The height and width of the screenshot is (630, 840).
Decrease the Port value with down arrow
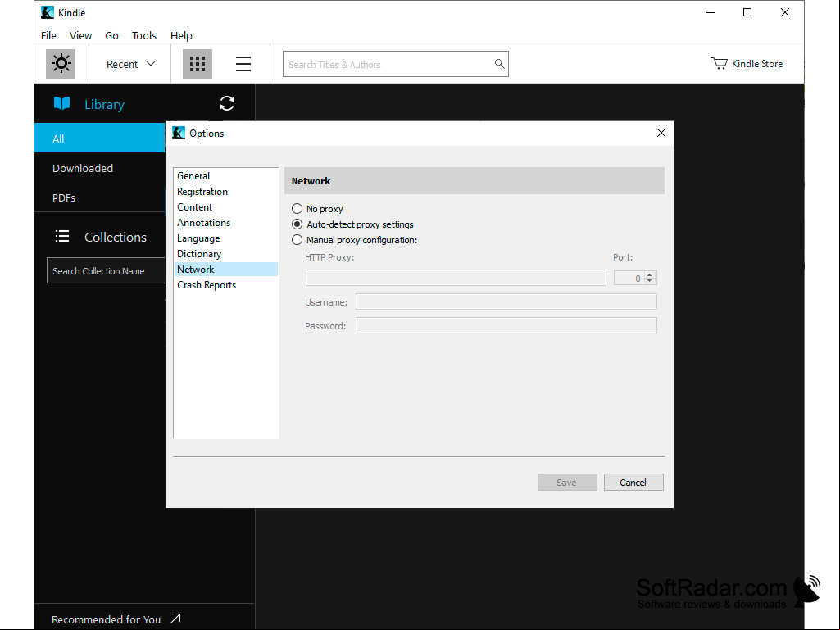(x=650, y=281)
